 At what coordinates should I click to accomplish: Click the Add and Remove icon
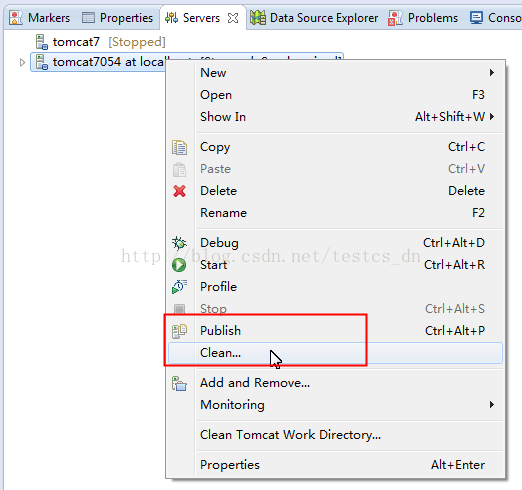coord(179,383)
